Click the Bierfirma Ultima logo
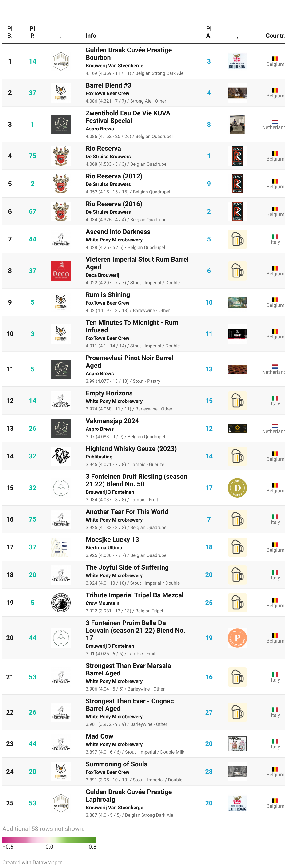The height and width of the screenshot is (868, 287). pos(61,547)
